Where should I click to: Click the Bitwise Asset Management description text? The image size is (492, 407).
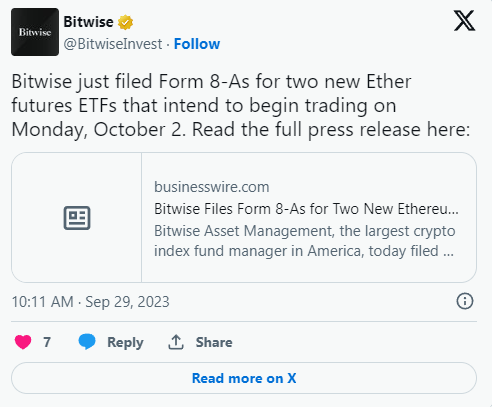click(x=305, y=241)
